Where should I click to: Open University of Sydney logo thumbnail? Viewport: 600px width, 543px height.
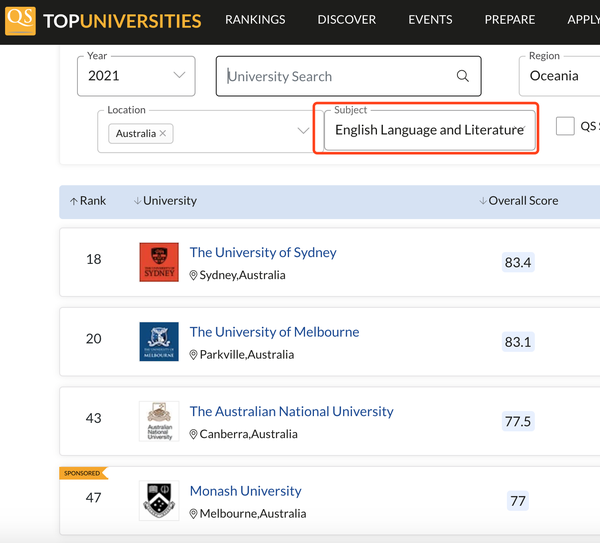159,262
